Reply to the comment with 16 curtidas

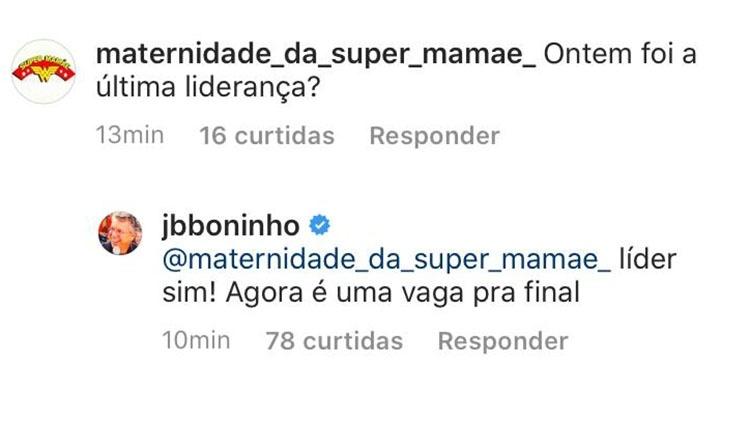point(434,135)
